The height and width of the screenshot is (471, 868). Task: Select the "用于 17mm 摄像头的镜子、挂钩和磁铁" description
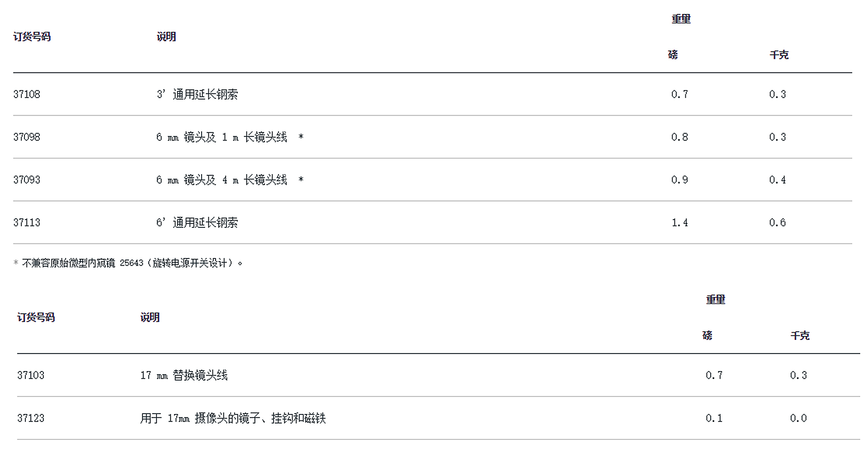point(233,418)
